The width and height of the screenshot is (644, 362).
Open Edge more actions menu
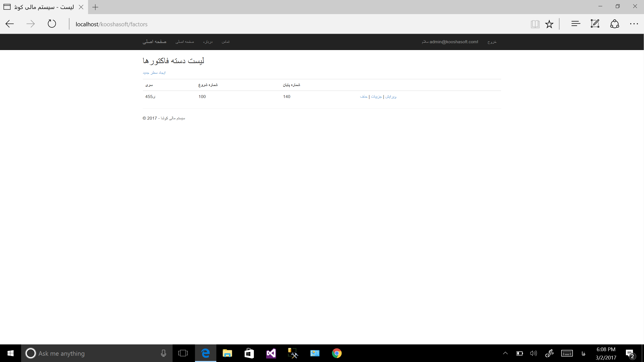click(634, 24)
